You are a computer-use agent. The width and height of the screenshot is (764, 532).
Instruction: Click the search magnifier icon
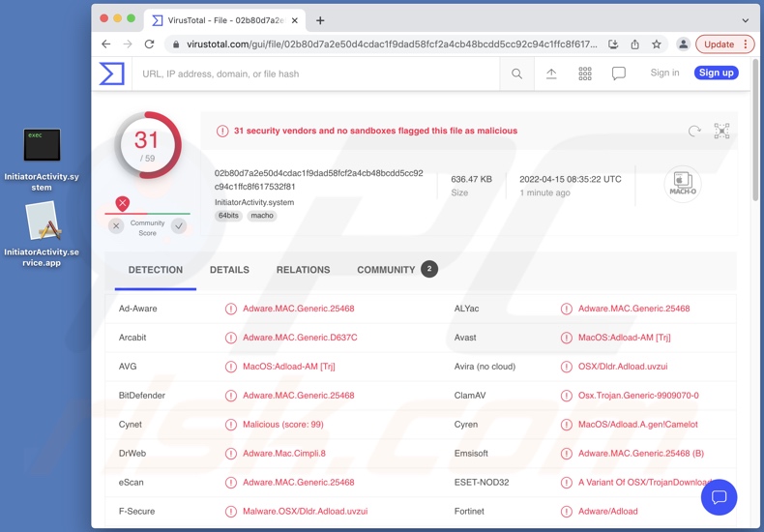(517, 74)
